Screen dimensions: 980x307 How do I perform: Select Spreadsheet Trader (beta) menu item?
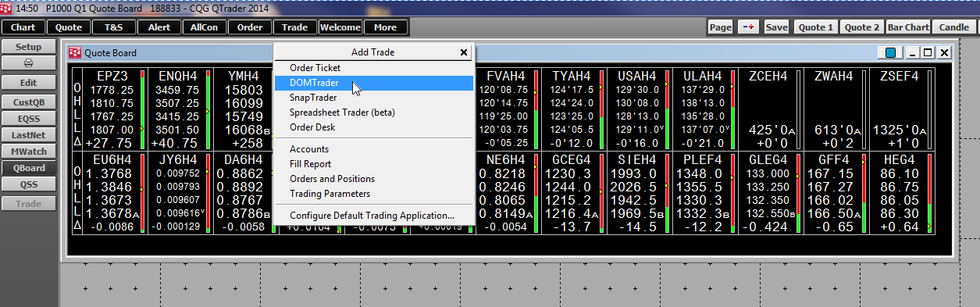pyautogui.click(x=374, y=112)
